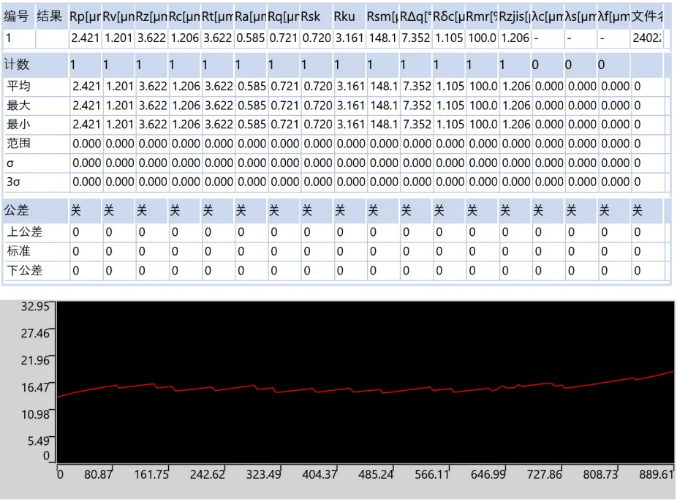Image resolution: width=678 pixels, height=502 pixels.
Task: Select the 文件名 column header
Action: click(x=648, y=16)
